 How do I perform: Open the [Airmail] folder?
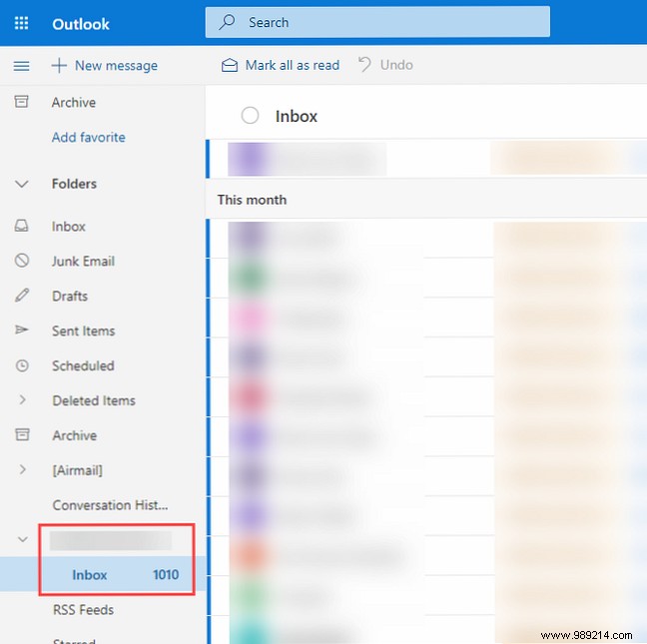(77, 470)
